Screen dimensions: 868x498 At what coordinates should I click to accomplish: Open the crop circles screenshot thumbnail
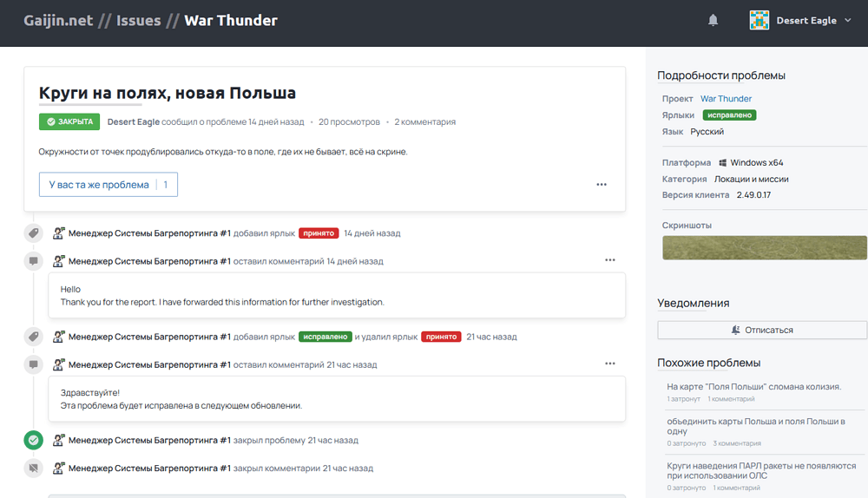[x=764, y=248]
